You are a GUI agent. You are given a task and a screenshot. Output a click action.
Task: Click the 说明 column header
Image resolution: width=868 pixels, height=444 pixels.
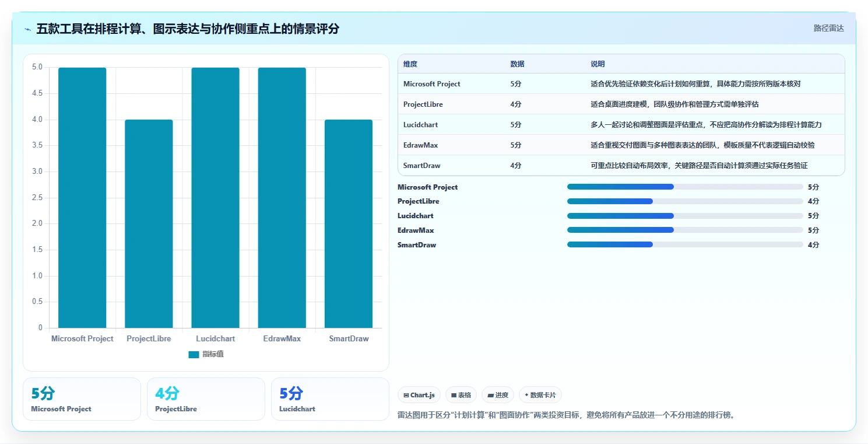point(598,64)
